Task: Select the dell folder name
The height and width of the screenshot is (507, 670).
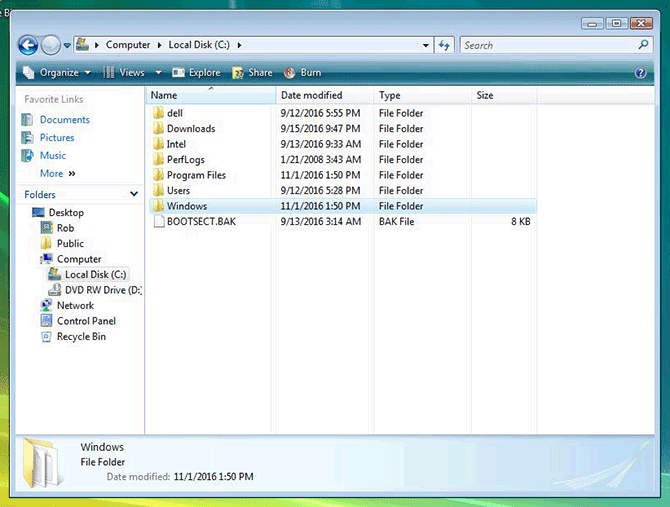Action: (175, 113)
